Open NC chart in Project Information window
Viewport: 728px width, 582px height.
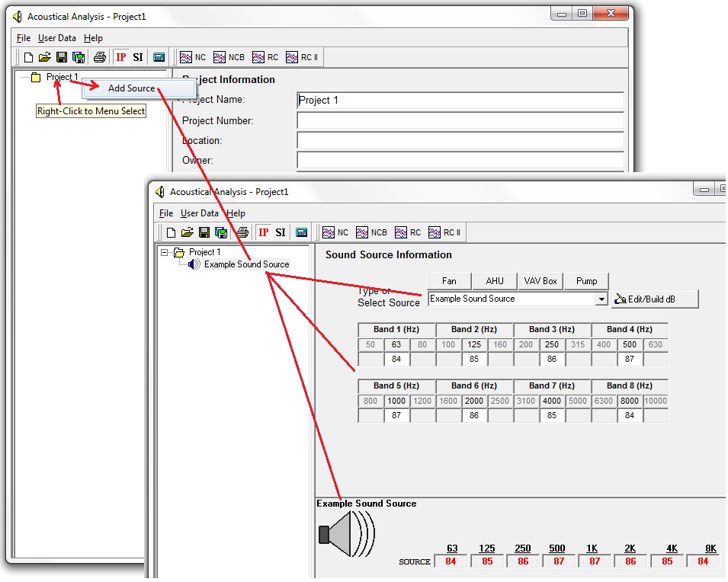(x=193, y=58)
